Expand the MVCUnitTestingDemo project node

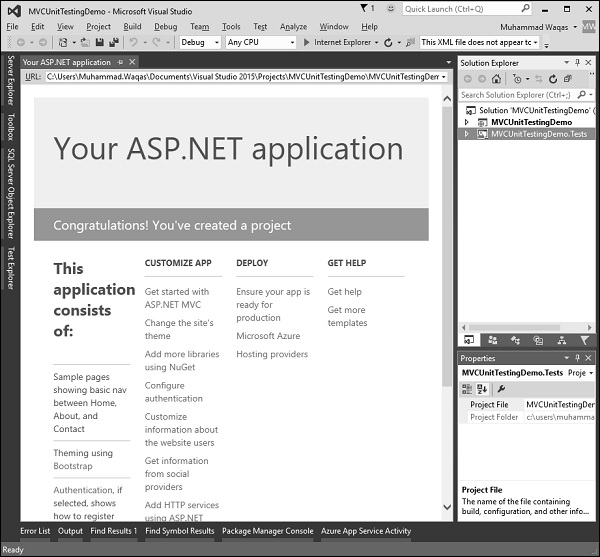pyautogui.click(x=466, y=122)
